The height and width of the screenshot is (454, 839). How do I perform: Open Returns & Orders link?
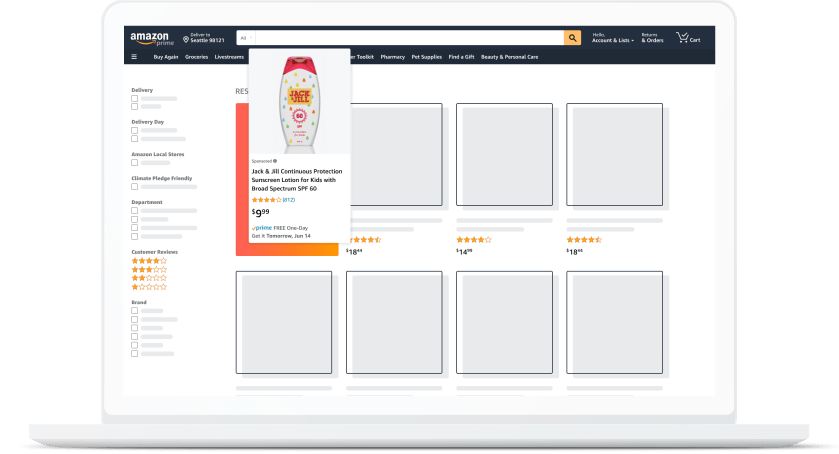[652, 37]
